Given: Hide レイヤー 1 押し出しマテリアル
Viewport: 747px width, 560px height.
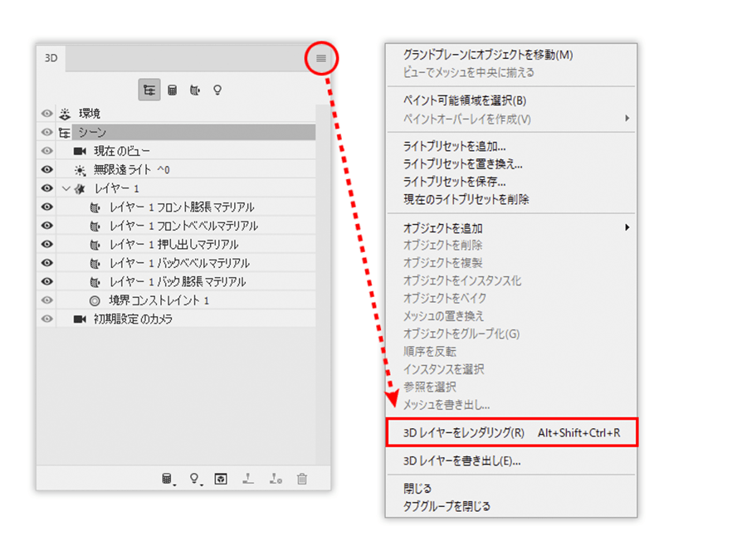Looking at the screenshot, I should 46,244.
